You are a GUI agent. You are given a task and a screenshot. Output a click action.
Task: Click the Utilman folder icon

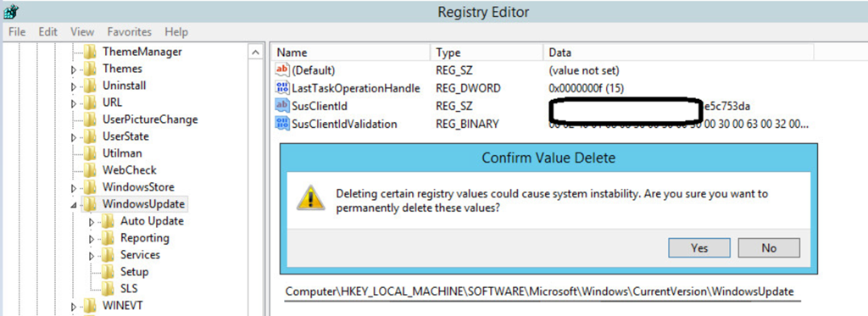pos(91,153)
